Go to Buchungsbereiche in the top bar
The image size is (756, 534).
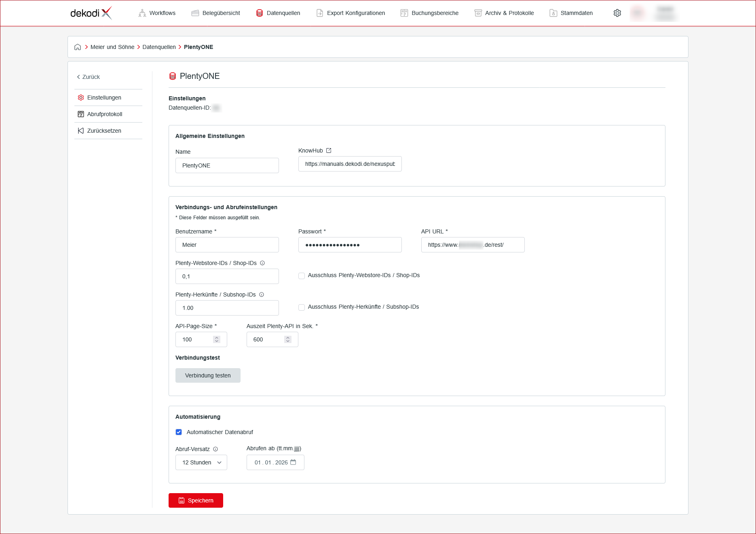[x=429, y=13]
